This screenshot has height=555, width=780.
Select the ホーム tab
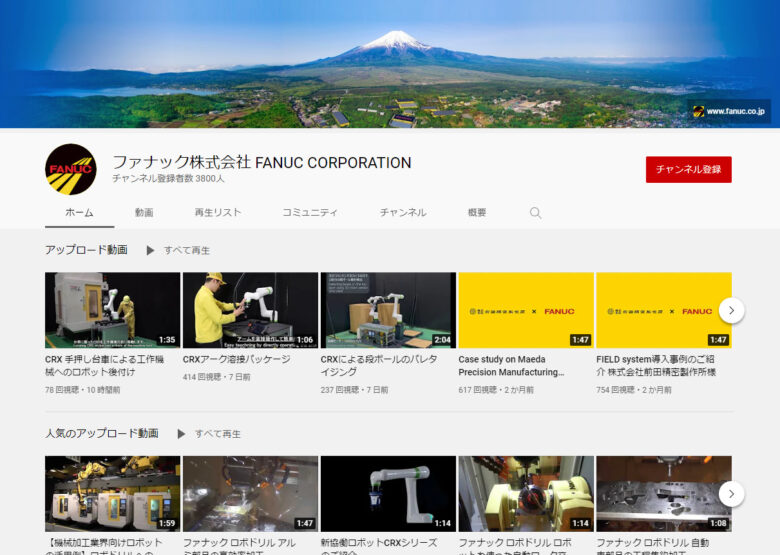[x=79, y=213]
